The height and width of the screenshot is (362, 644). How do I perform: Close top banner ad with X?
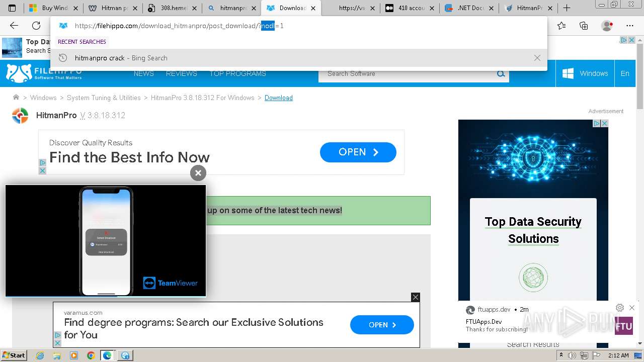(x=631, y=40)
